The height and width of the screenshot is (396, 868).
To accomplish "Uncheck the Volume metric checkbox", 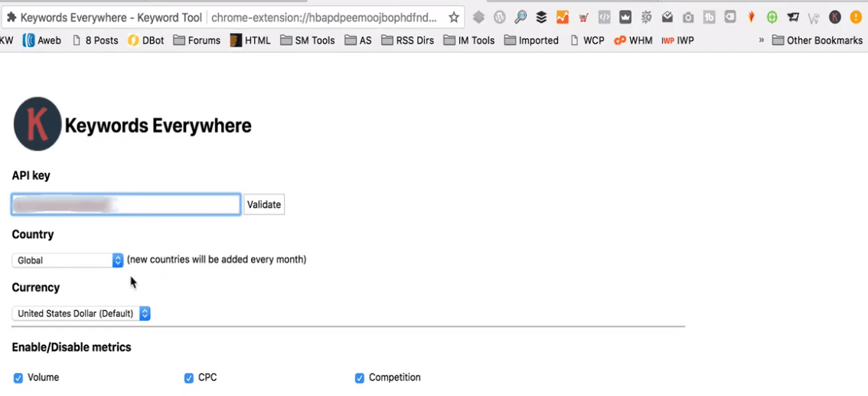I will click(18, 378).
